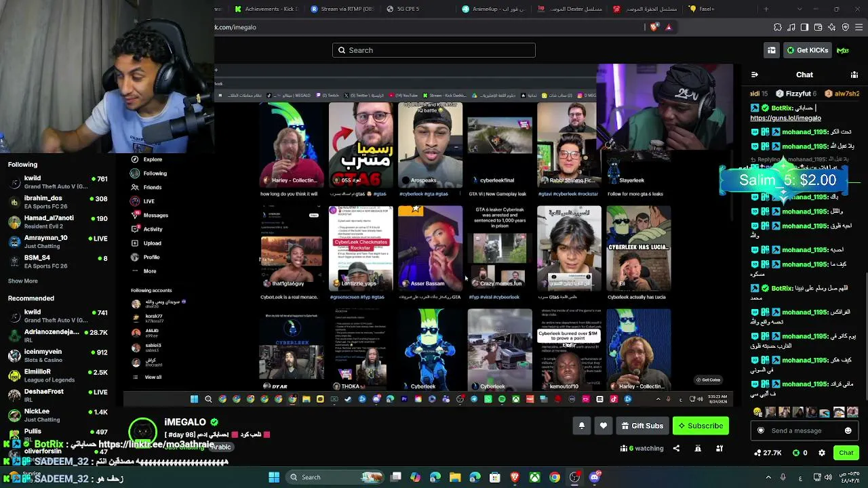Click the Windows taskbar Search box
The image size is (868, 488).
(x=336, y=477)
